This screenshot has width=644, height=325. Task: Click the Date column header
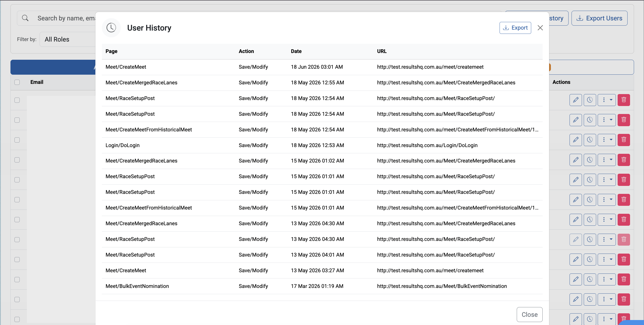point(296,51)
